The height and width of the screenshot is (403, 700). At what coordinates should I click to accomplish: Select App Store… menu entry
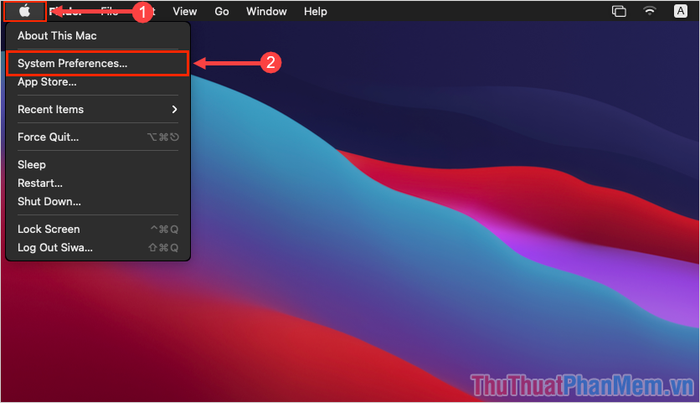pos(98,82)
